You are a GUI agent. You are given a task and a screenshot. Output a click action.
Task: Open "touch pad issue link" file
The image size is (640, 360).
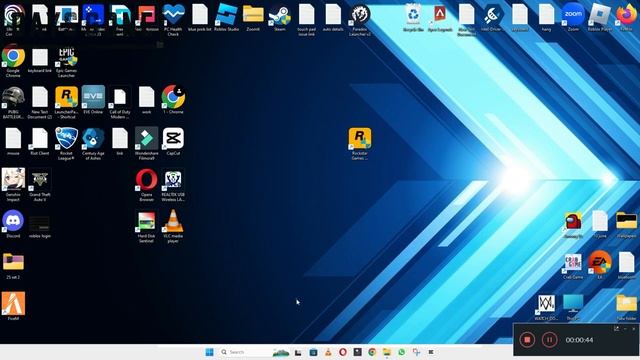(x=306, y=15)
